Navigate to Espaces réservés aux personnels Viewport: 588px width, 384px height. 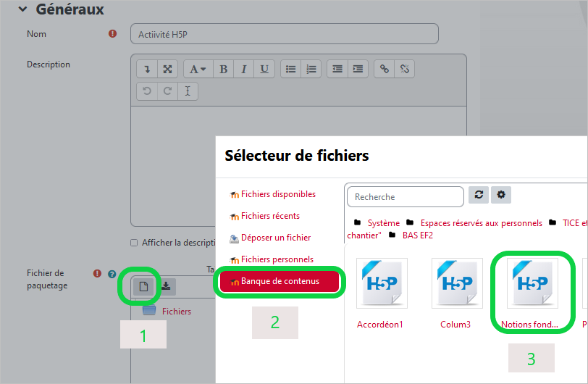(481, 223)
